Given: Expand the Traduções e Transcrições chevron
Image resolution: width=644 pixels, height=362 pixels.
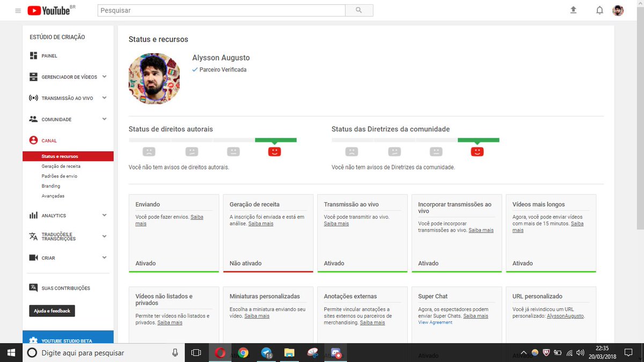Looking at the screenshot, I should (104, 236).
